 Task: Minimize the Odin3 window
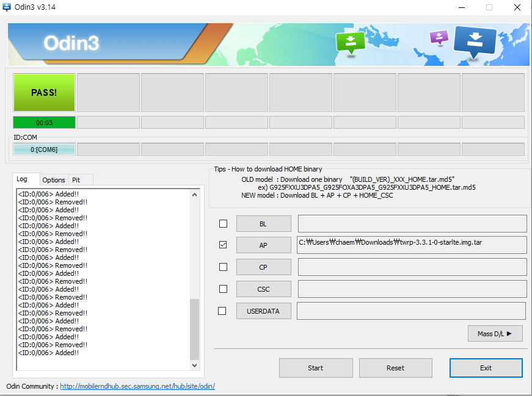pyautogui.click(x=462, y=7)
